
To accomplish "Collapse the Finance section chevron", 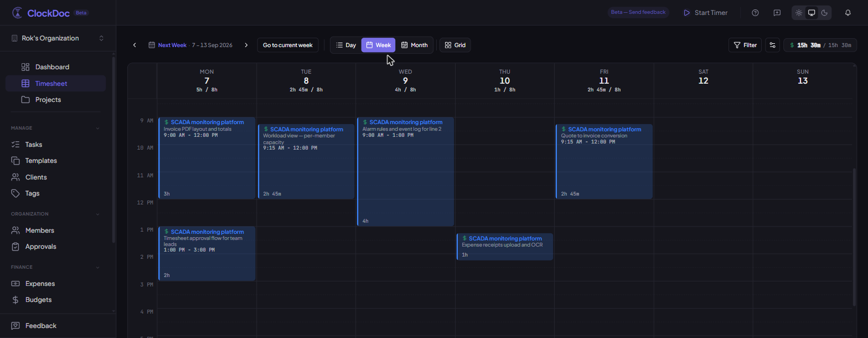I will (98, 267).
